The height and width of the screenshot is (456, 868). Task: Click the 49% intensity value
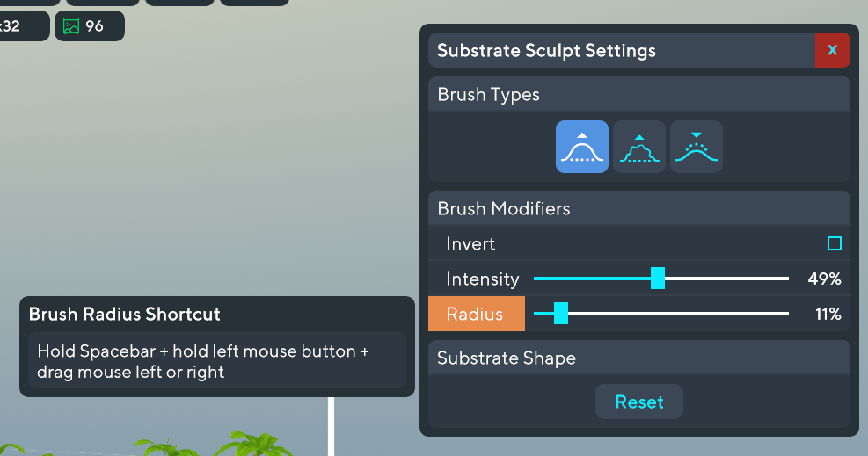pos(824,279)
